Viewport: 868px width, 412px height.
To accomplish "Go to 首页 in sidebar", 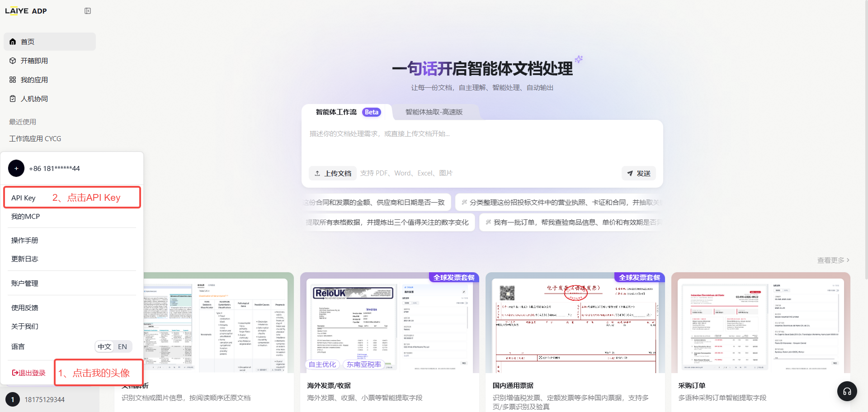I will pos(50,42).
